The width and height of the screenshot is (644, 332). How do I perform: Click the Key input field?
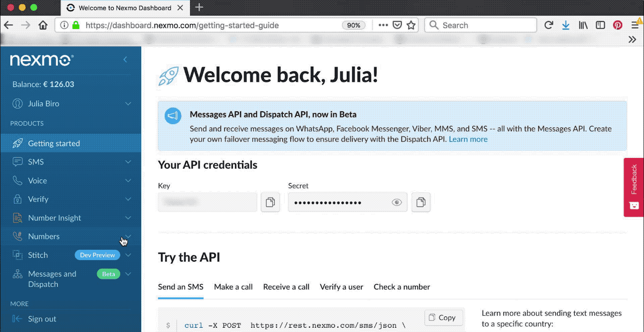point(208,203)
